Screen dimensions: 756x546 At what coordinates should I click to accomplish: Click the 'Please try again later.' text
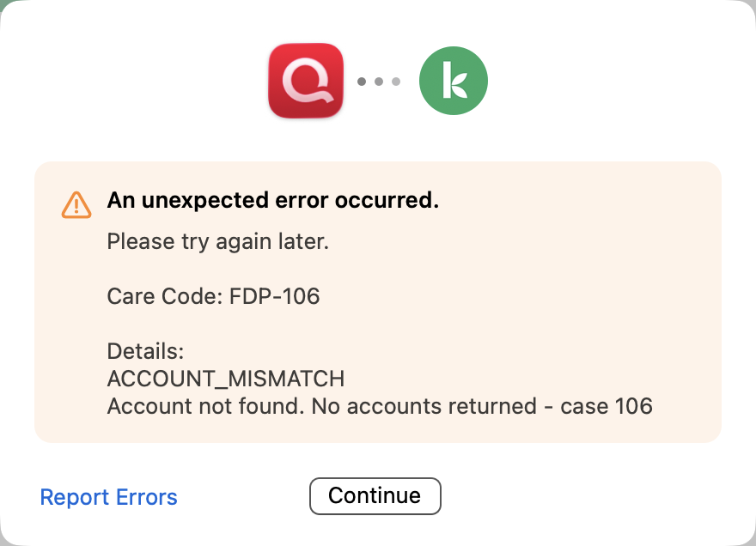[x=217, y=242]
